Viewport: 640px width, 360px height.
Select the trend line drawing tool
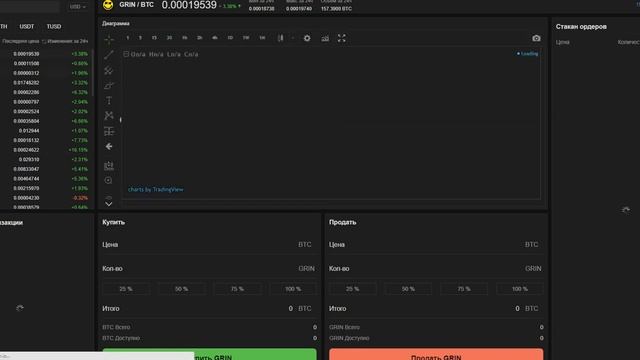pos(109,55)
